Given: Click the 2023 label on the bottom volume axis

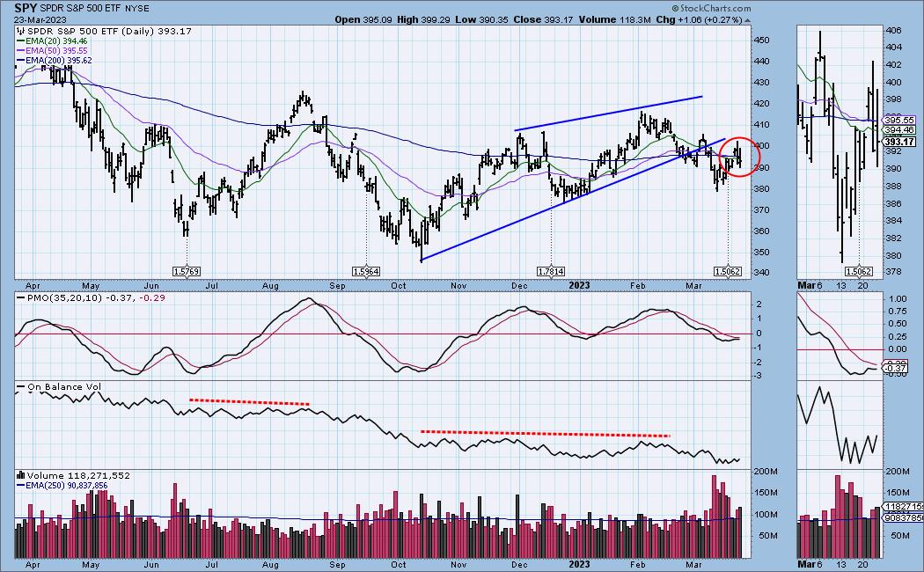Looking at the screenshot, I should (x=579, y=564).
